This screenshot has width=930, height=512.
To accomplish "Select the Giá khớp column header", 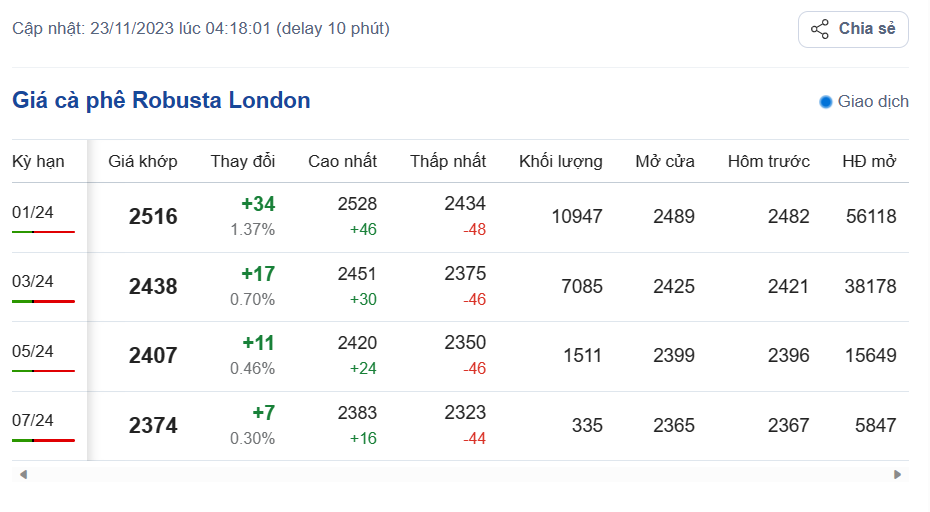I will (143, 161).
